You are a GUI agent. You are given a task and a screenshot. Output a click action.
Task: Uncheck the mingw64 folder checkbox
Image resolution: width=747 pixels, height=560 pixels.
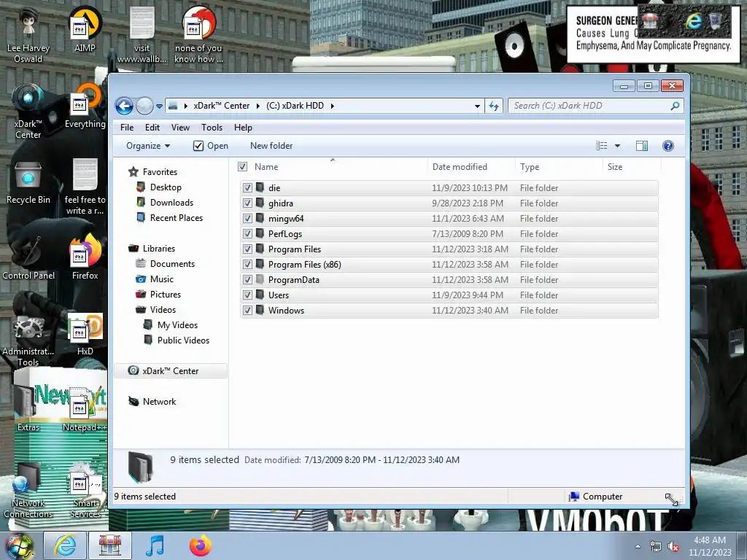coord(247,218)
